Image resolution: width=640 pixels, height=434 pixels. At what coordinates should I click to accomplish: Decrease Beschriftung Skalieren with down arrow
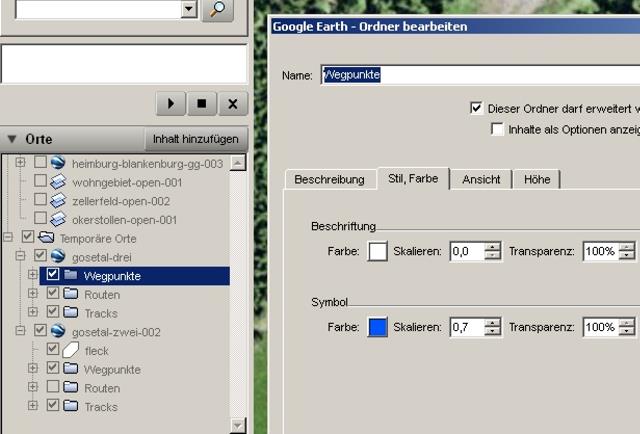[x=493, y=256]
